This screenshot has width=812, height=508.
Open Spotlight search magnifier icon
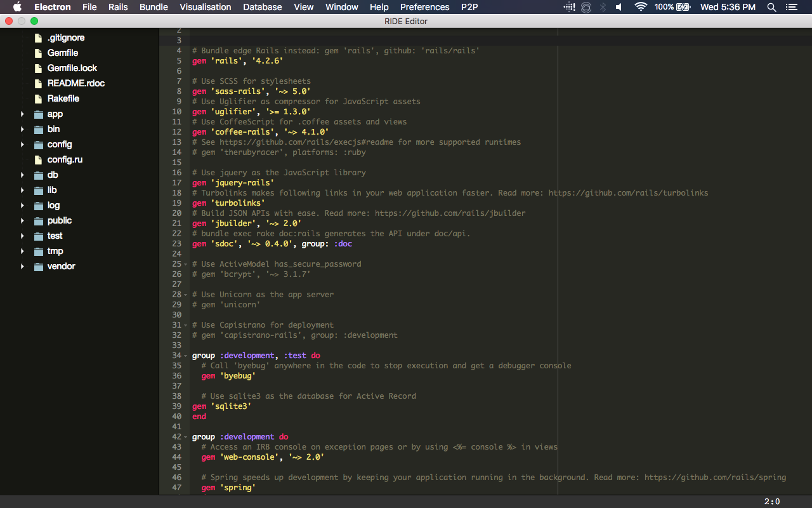tap(771, 7)
